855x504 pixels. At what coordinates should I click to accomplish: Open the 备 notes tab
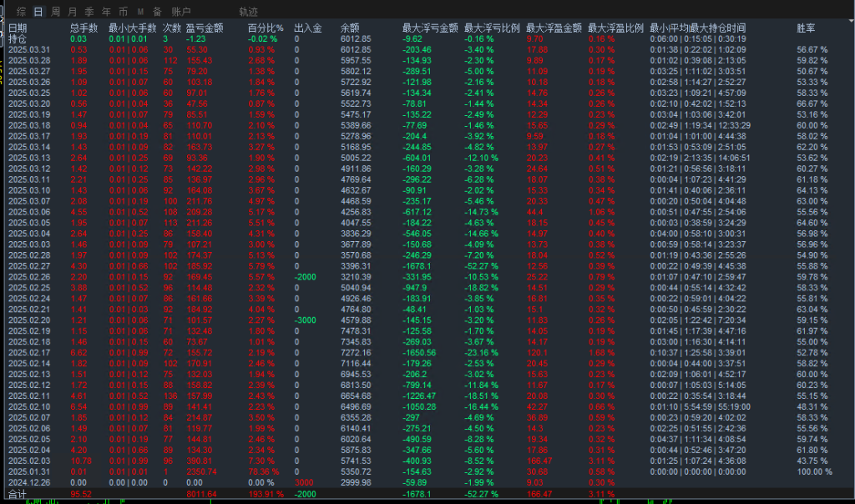[x=156, y=12]
